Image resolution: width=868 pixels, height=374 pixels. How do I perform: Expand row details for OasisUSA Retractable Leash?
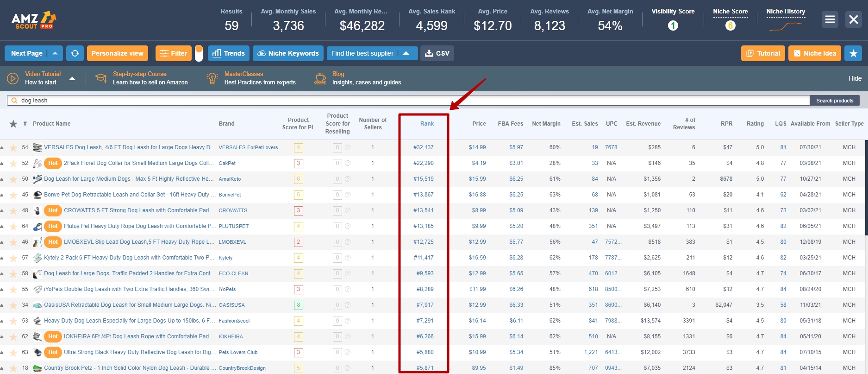[x=2, y=305]
